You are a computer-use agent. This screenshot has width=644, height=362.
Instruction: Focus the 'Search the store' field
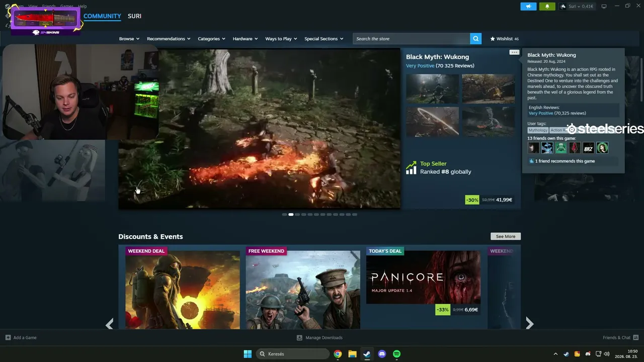coord(411,39)
